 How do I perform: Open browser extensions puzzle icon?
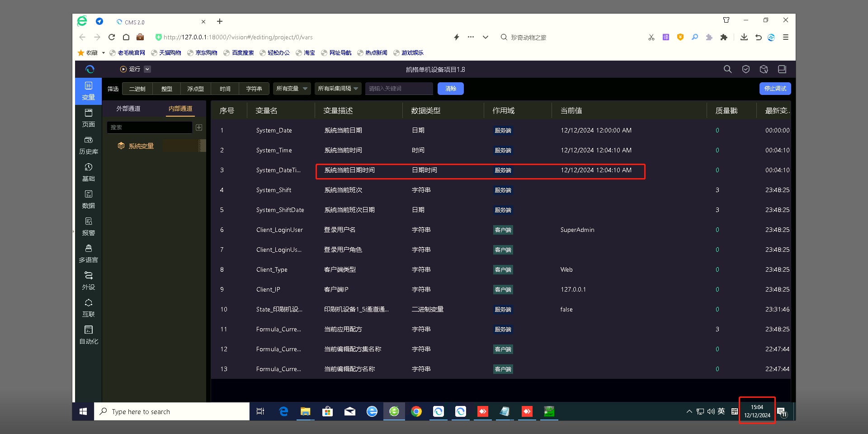coord(724,37)
